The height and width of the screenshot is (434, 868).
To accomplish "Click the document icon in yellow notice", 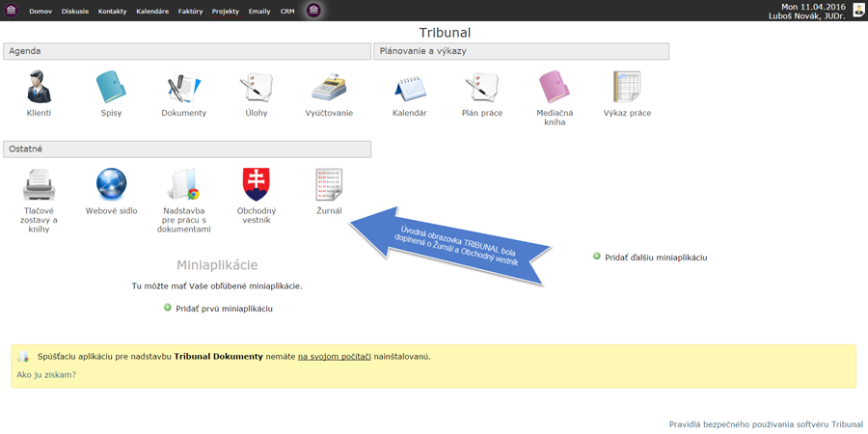I will pyautogui.click(x=23, y=356).
